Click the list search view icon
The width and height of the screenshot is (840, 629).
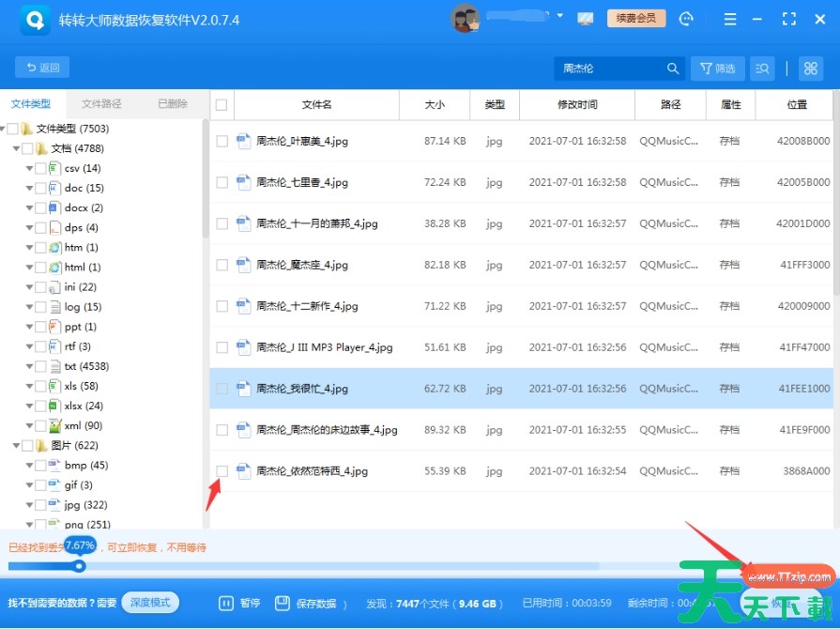pos(763,69)
